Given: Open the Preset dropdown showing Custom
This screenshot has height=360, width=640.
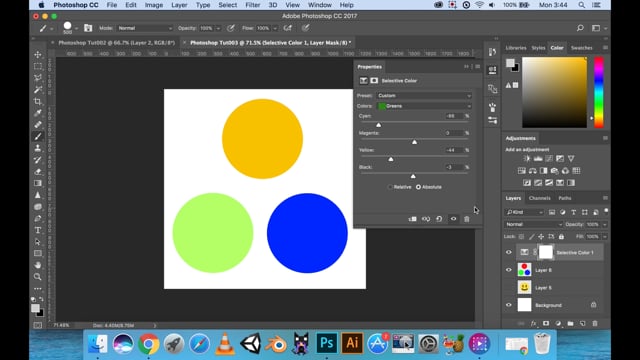Looking at the screenshot, I should (x=424, y=96).
